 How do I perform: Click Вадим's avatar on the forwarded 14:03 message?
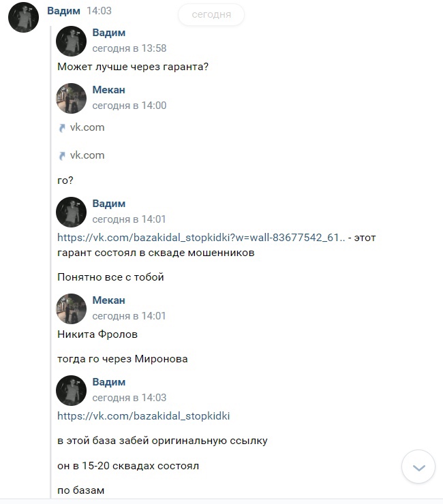71,390
